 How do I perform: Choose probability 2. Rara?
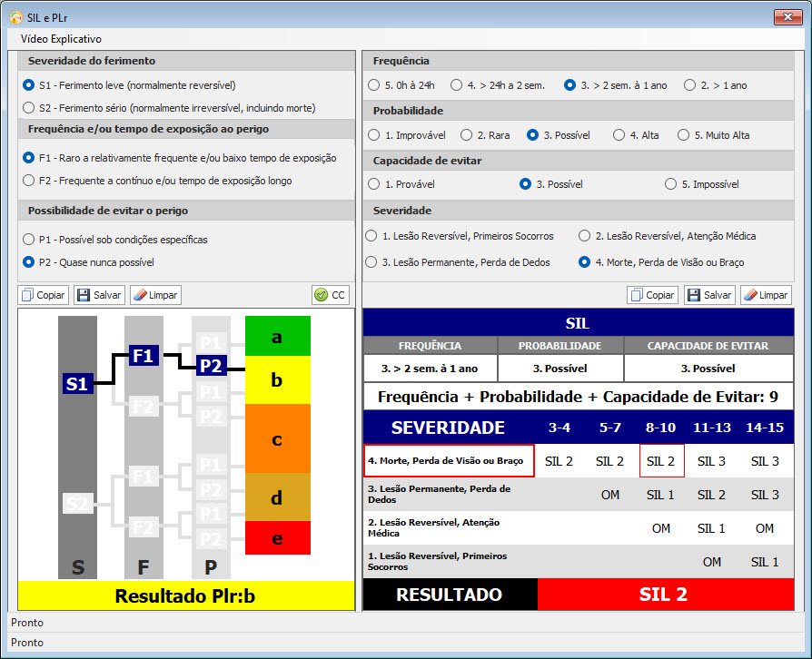pyautogui.click(x=485, y=135)
